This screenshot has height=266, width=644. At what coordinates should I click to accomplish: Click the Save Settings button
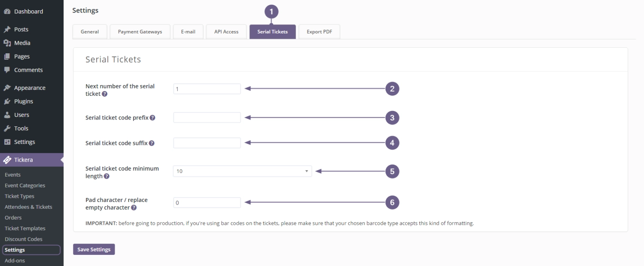coord(94,249)
